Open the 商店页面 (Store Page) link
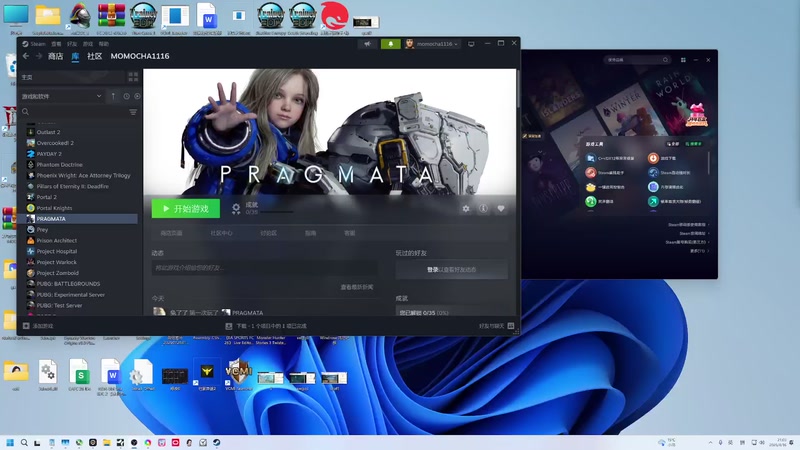The height and width of the screenshot is (450, 800). (171, 233)
